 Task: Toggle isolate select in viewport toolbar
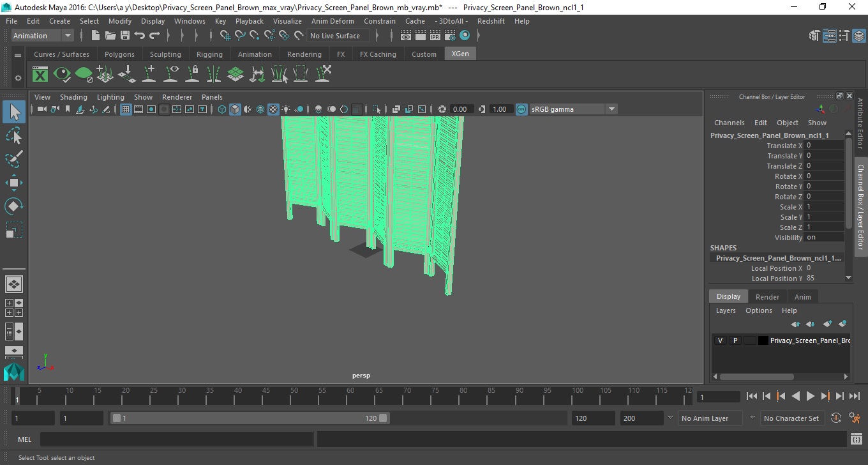coord(377,109)
